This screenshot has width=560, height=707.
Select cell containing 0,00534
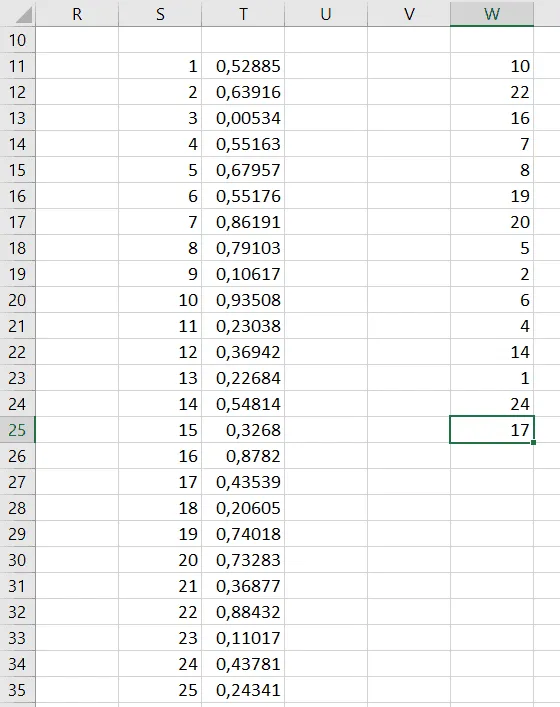243,118
